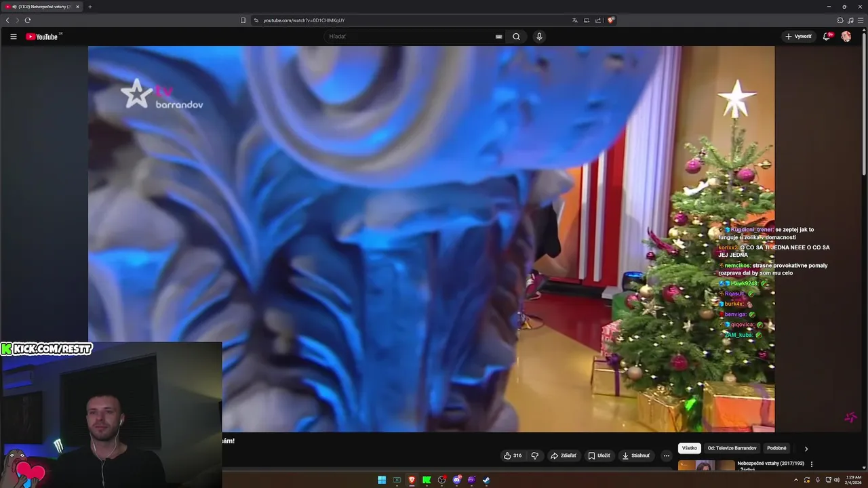Viewport: 868px width, 488px height.
Task: Click the browser forward arrow
Action: [x=18, y=20]
